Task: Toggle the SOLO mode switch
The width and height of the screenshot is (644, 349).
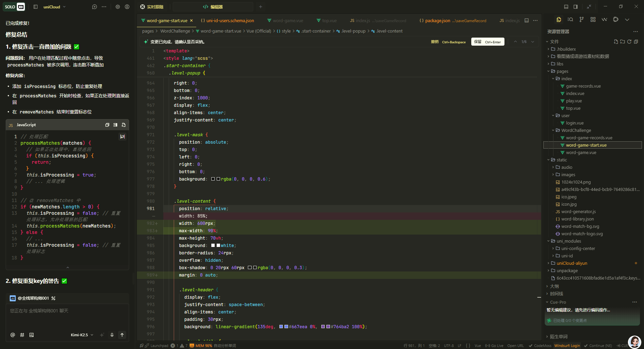Action: [x=14, y=7]
